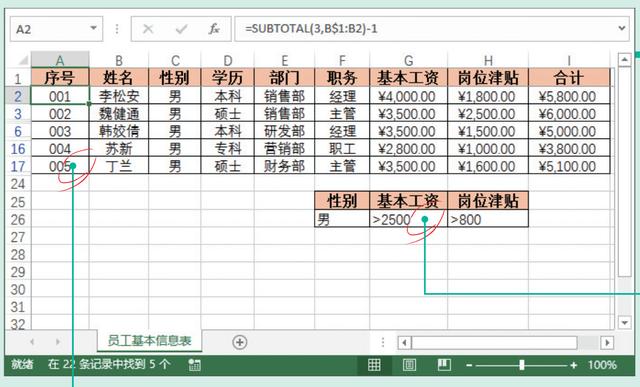Click cell showing ¥4,000.00

[x=408, y=96]
